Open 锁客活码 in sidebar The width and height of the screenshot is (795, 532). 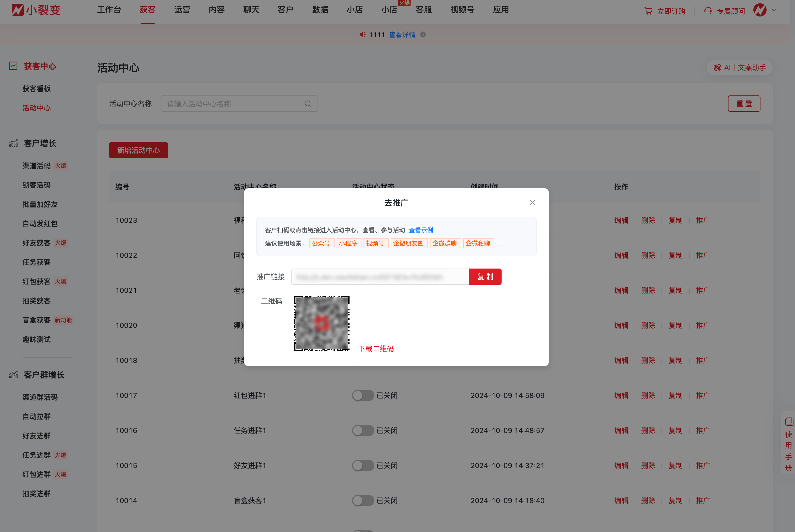click(37, 185)
